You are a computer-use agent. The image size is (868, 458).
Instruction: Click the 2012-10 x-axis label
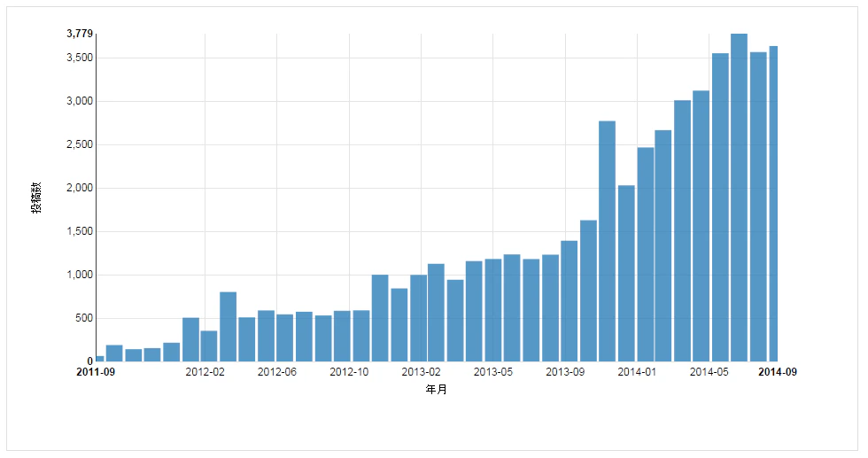coord(349,372)
